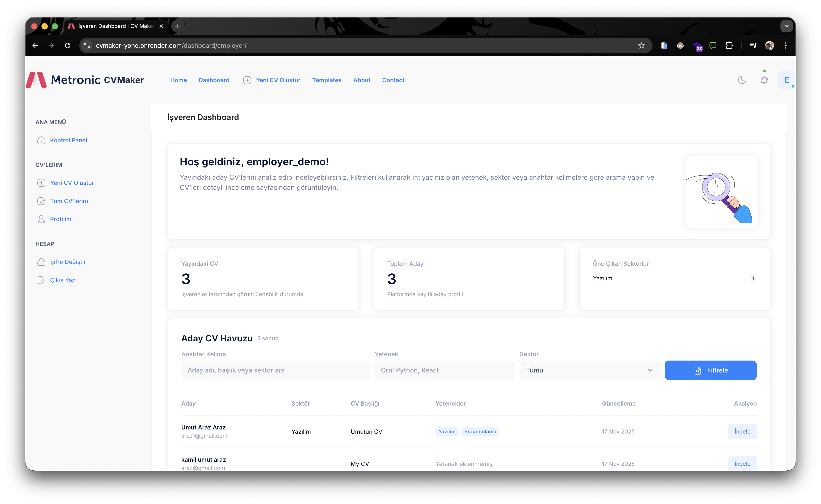The height and width of the screenshot is (504, 821).
Task: Click Kontrol Paneli home icon in sidebar
Action: [41, 140]
